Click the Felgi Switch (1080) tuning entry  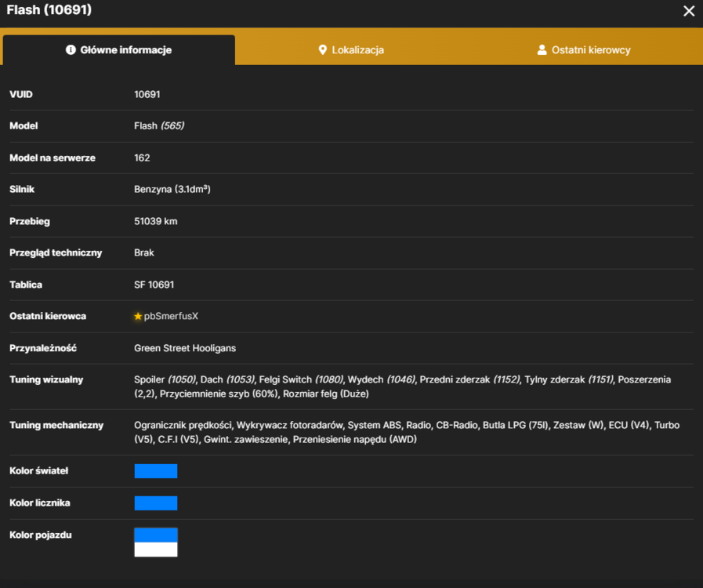point(301,379)
